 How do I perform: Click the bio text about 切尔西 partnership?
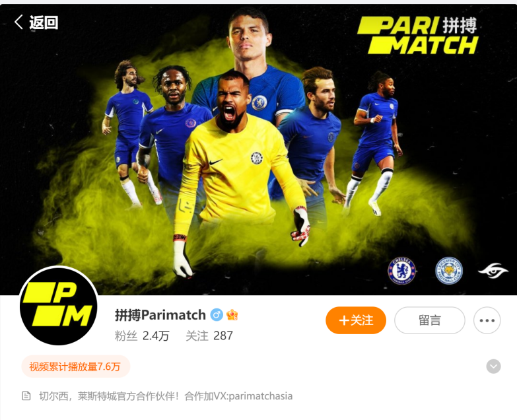(x=166, y=396)
